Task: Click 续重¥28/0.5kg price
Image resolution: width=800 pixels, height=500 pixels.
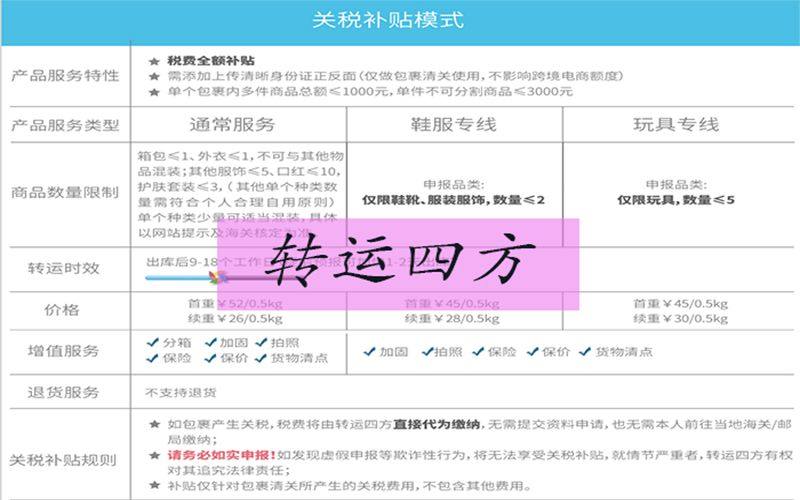Action: pyautogui.click(x=452, y=319)
